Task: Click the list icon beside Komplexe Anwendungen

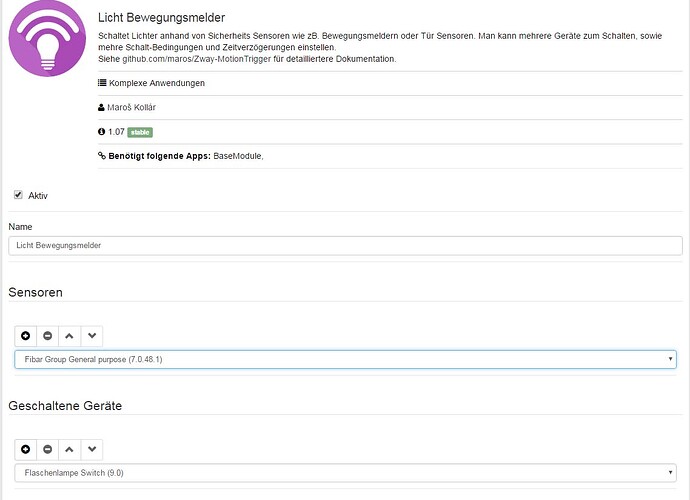Action: 102,83
